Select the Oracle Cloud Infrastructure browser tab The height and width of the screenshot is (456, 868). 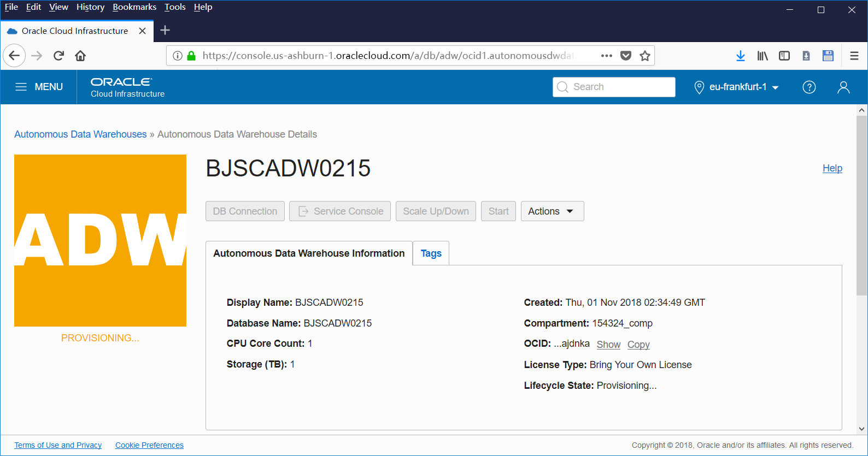[77, 31]
